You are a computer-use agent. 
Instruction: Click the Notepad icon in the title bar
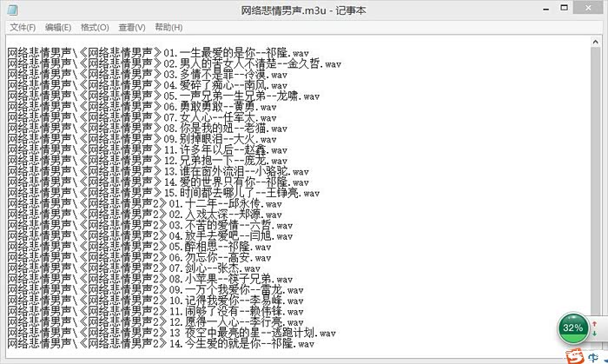12,10
